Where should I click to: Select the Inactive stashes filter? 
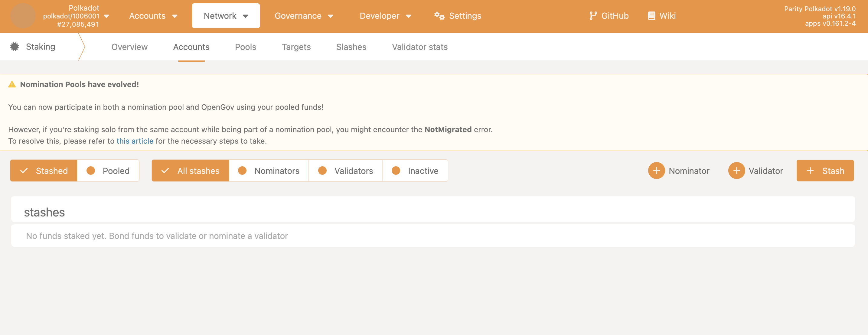tap(415, 171)
